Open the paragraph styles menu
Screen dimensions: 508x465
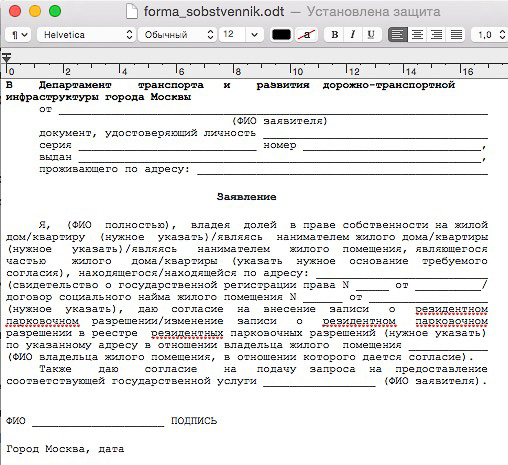(x=19, y=35)
